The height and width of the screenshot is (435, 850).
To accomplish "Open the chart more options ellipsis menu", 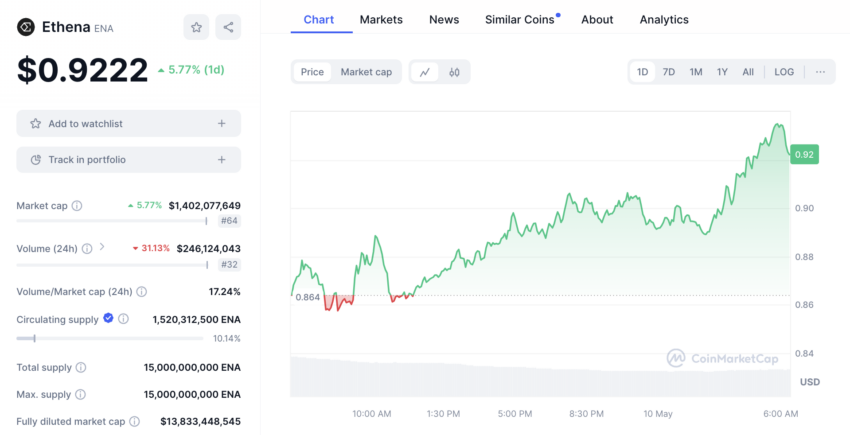I will [820, 72].
